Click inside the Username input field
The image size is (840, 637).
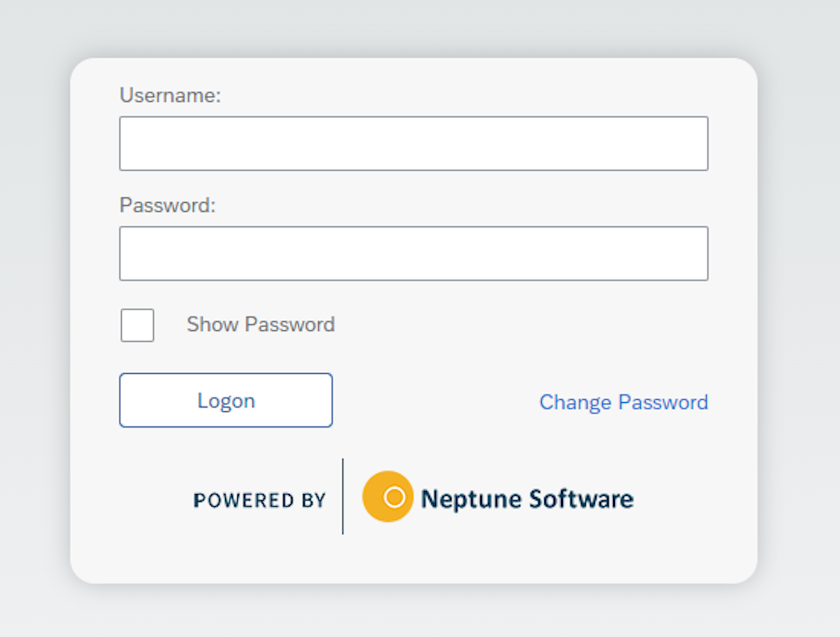tap(414, 143)
